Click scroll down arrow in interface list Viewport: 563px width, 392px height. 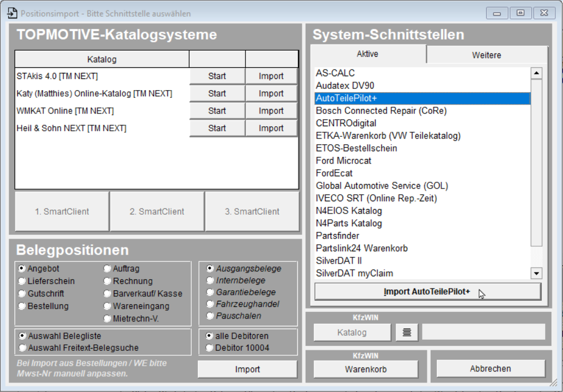click(x=536, y=274)
